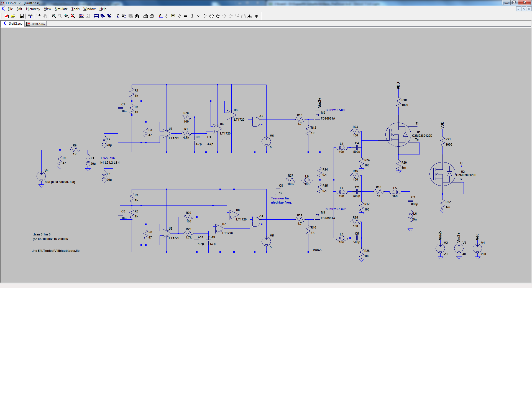Open the Simulate menu
The width and height of the screenshot is (532, 396).
(61, 9)
